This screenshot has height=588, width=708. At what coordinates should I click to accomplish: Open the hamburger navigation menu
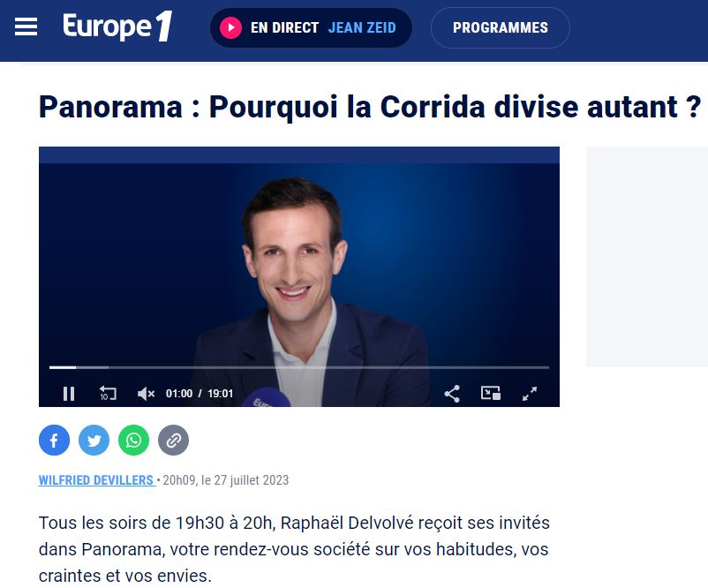point(26,26)
